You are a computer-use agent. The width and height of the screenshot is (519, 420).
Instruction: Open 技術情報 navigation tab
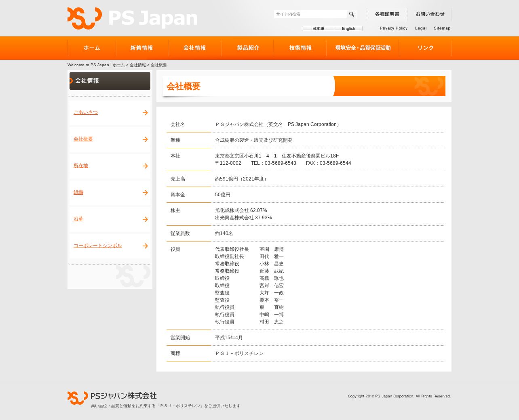coord(300,48)
